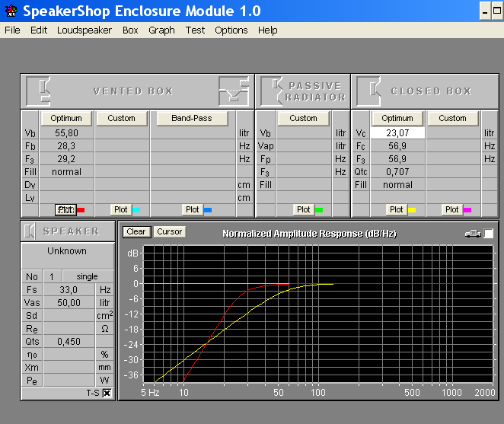Screen dimensions: 504x424
Task: Select the Vc value field 23,07
Action: click(x=397, y=133)
